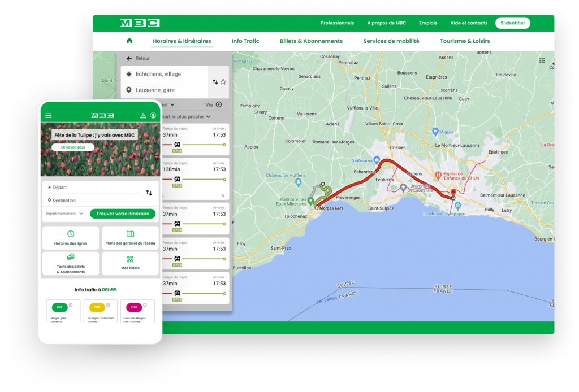Click the Retour back arrow

[129, 59]
